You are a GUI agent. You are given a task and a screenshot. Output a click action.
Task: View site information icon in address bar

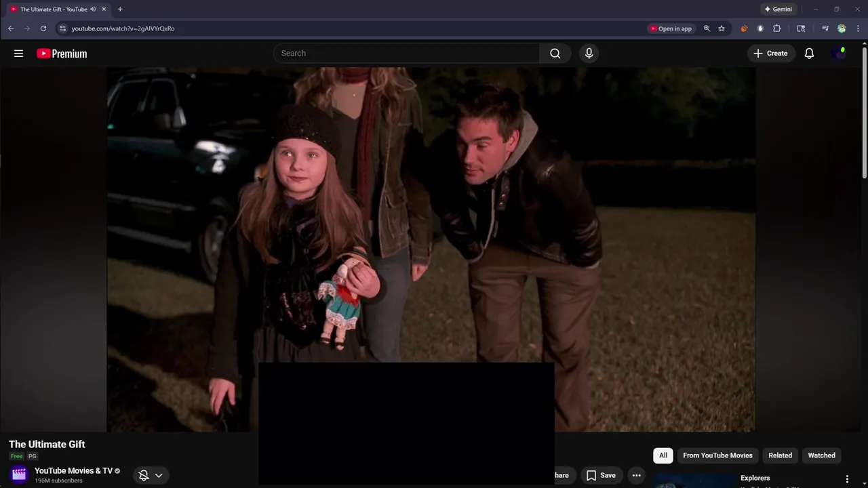62,28
